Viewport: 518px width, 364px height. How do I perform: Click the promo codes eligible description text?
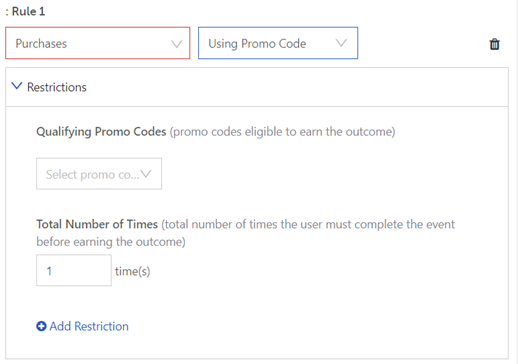[282, 132]
